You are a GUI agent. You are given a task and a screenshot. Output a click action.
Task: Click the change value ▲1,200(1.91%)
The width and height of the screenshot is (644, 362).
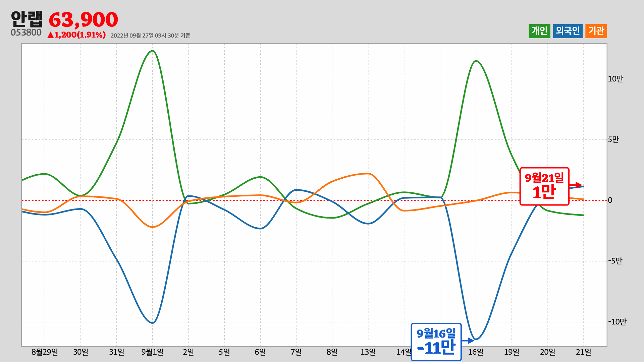pyautogui.click(x=76, y=35)
